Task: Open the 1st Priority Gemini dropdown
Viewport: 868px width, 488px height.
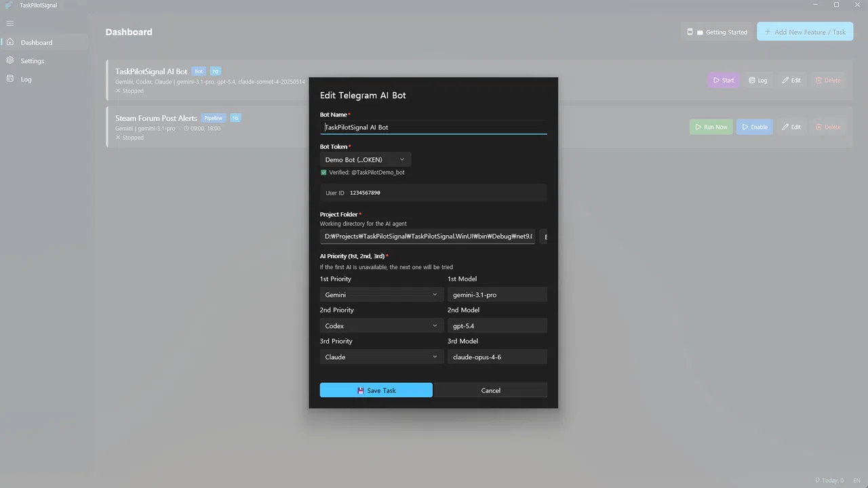Action: point(382,295)
